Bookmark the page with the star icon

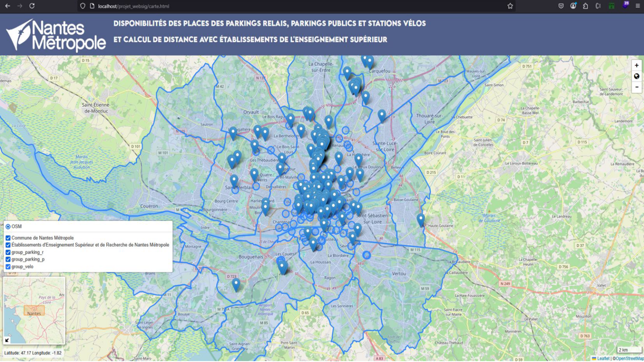(510, 6)
